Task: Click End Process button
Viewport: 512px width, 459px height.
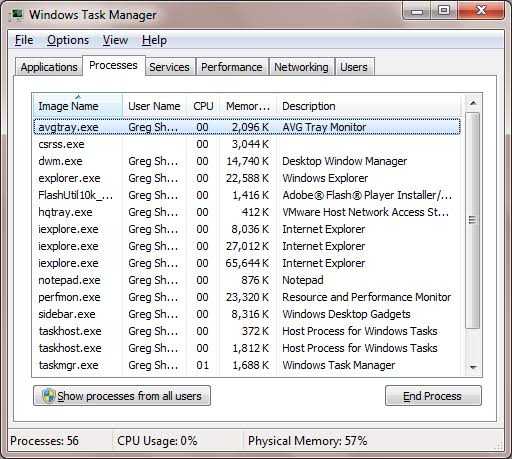Action: point(433,396)
